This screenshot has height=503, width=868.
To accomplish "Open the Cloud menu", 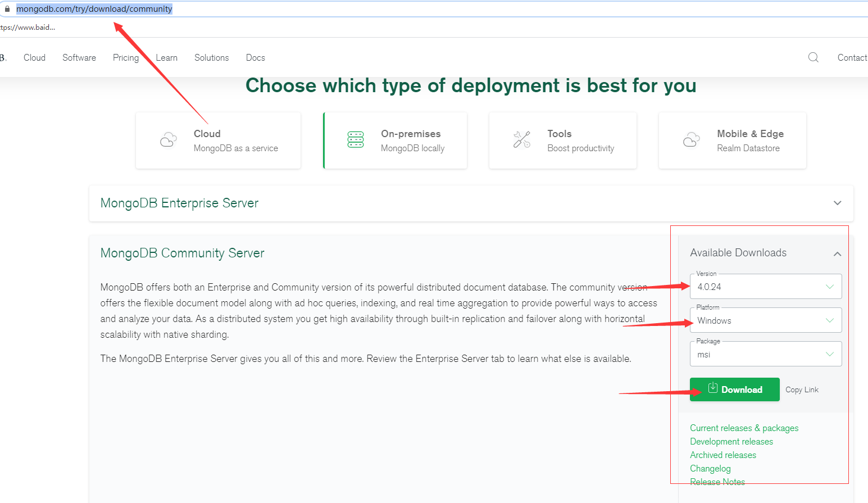I will 34,57.
